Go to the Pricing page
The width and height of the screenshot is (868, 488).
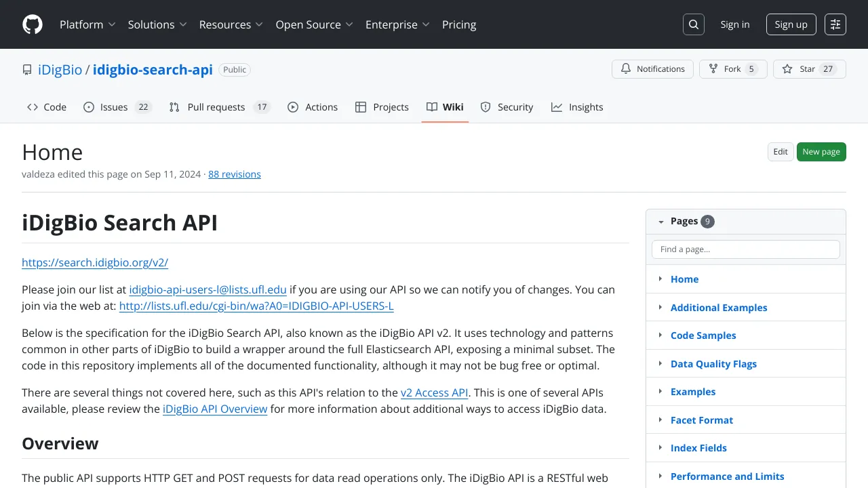pyautogui.click(x=459, y=24)
